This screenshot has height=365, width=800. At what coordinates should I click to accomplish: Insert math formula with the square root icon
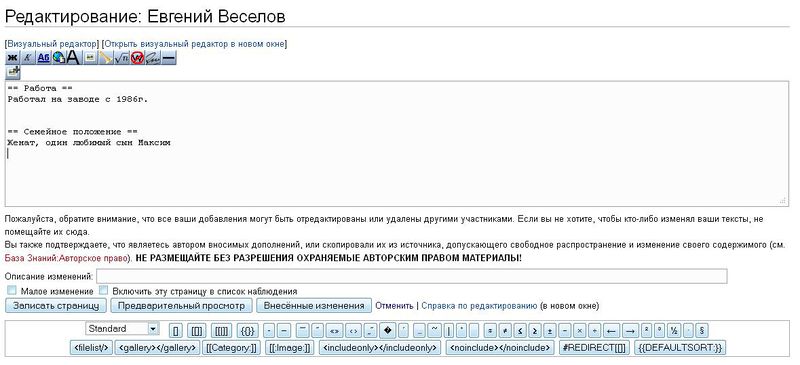pos(121,58)
